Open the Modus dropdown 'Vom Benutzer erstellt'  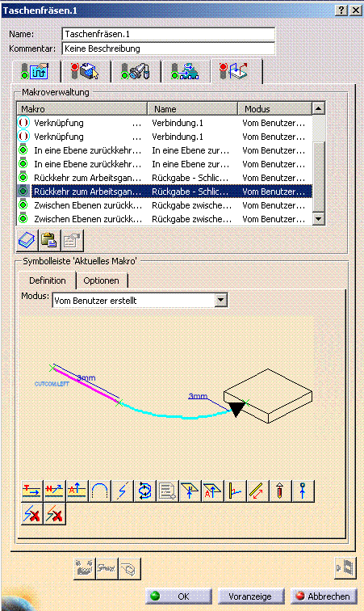140,301
